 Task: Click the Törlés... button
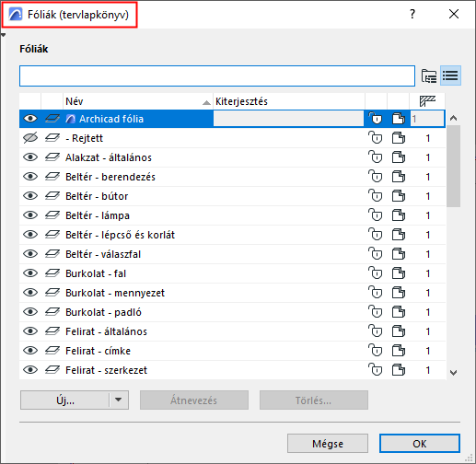[314, 400]
